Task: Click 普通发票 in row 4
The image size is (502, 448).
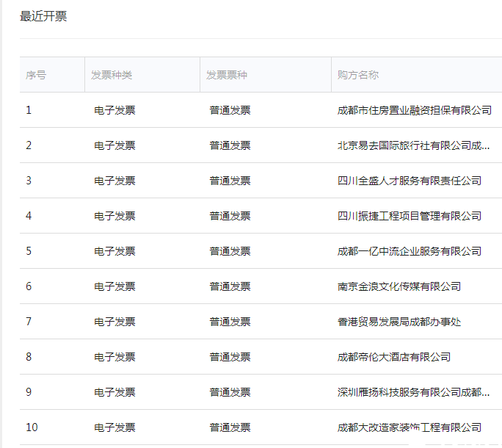Action: click(230, 216)
